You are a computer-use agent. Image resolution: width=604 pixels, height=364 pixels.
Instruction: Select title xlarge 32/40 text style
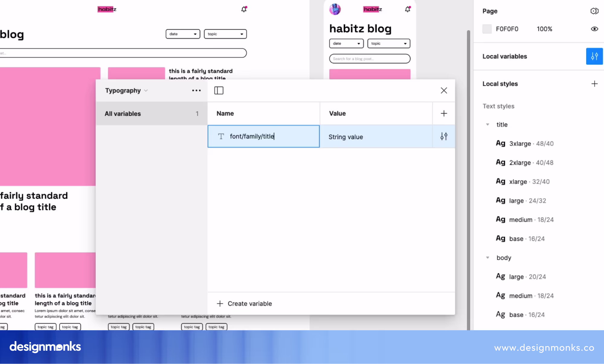tap(523, 181)
